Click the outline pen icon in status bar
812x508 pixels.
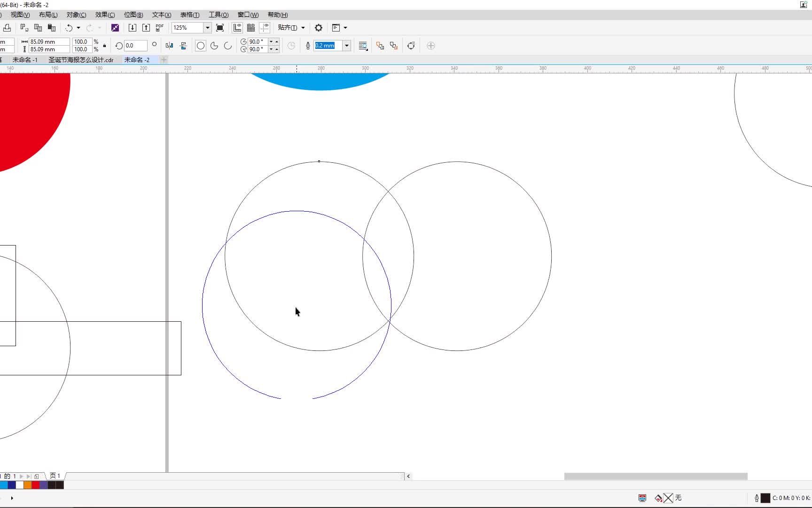tap(757, 498)
